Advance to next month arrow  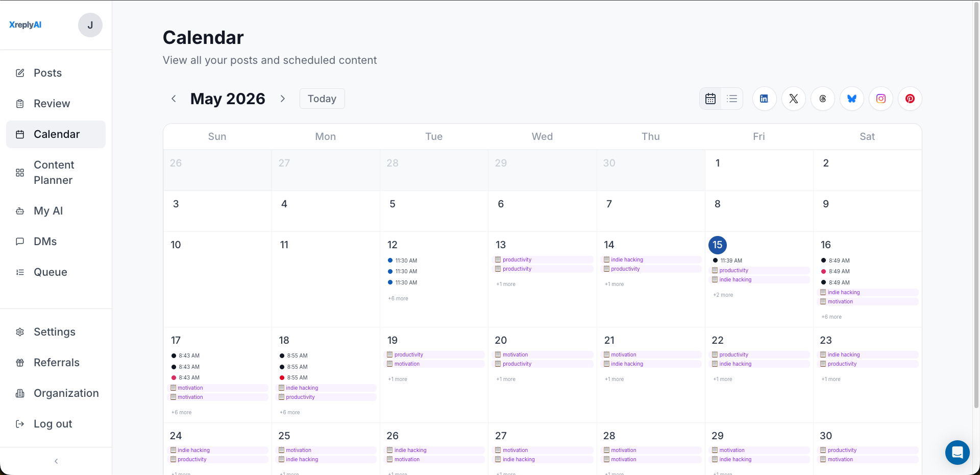click(x=283, y=99)
